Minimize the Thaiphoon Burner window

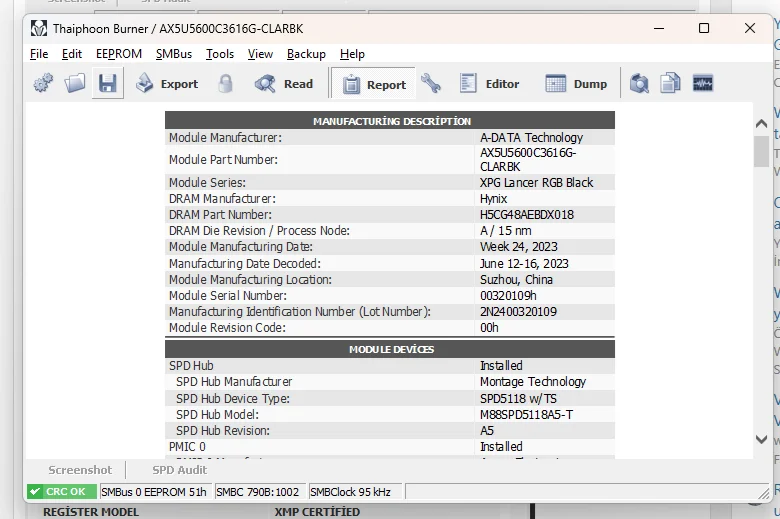click(659, 28)
